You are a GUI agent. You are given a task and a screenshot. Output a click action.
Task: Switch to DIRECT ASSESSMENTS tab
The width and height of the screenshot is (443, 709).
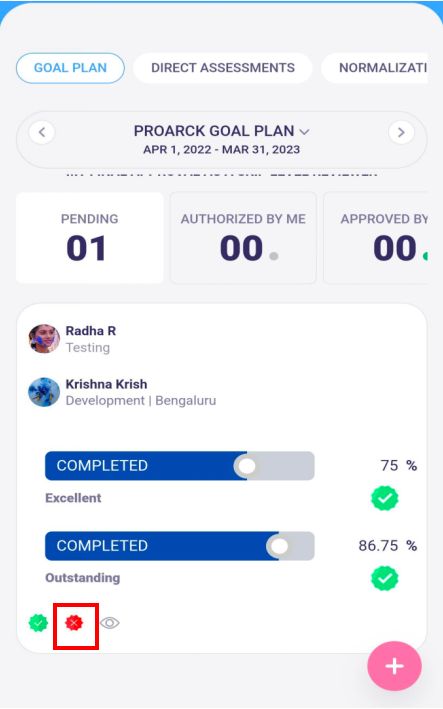pos(223,68)
